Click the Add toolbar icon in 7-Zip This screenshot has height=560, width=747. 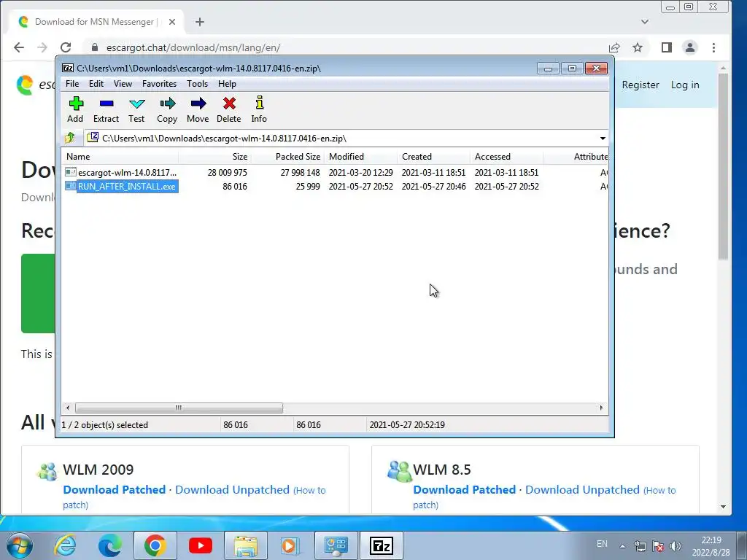click(75, 109)
